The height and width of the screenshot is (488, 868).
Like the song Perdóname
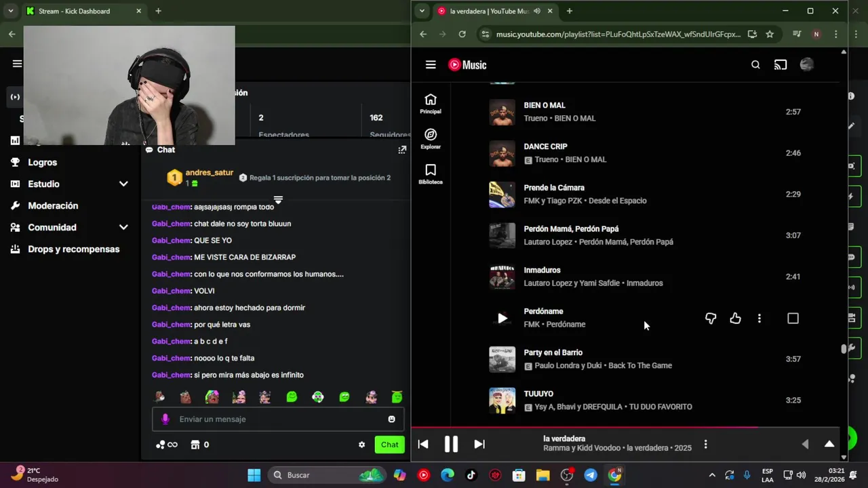coord(735,318)
